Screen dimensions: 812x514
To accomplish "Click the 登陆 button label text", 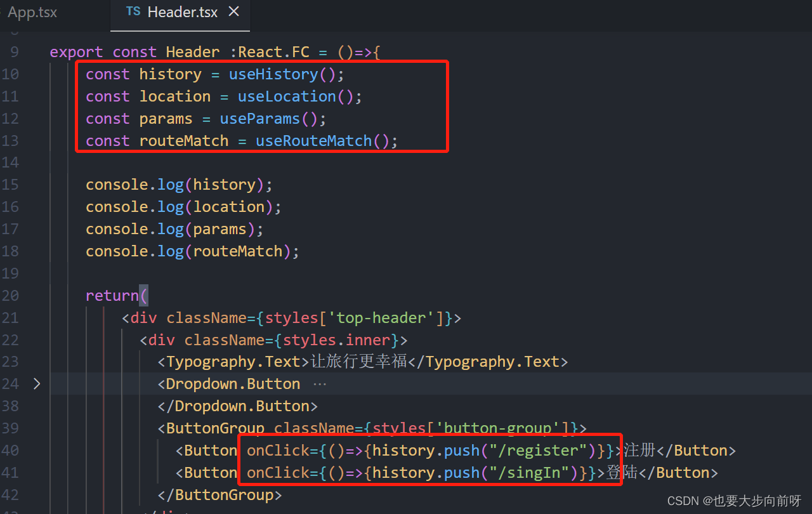I will pyautogui.click(x=622, y=472).
